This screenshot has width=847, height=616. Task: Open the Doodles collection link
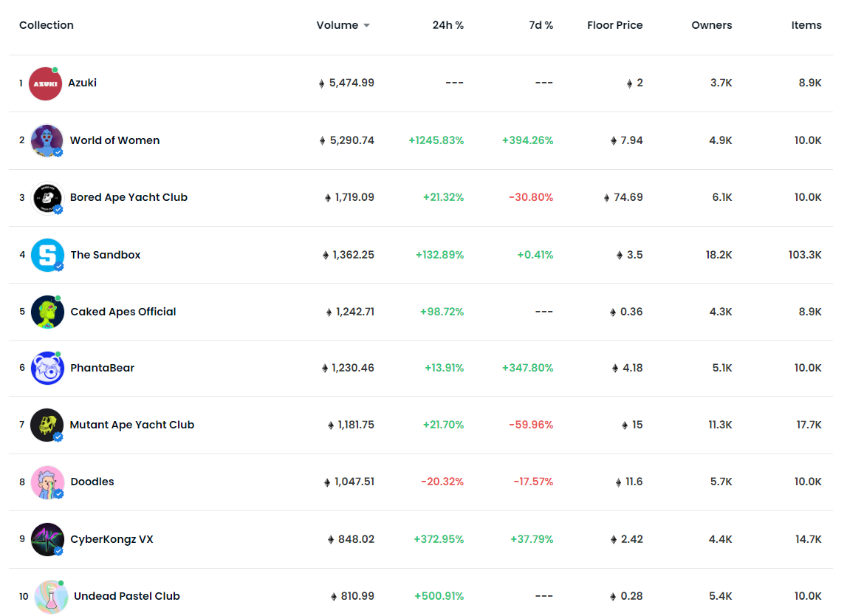pyautogui.click(x=92, y=482)
